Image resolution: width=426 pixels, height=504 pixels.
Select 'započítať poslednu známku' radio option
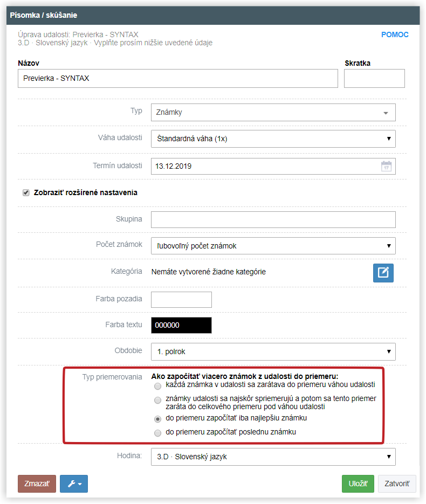click(x=157, y=433)
